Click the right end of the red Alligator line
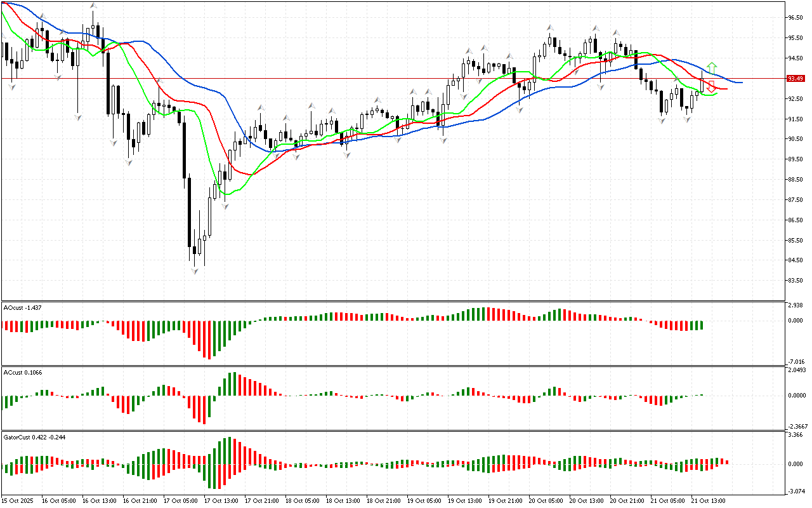The image size is (812, 508). (x=726, y=89)
